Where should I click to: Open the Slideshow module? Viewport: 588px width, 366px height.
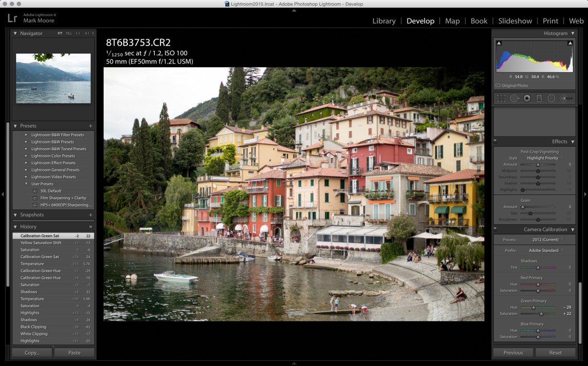(x=515, y=21)
